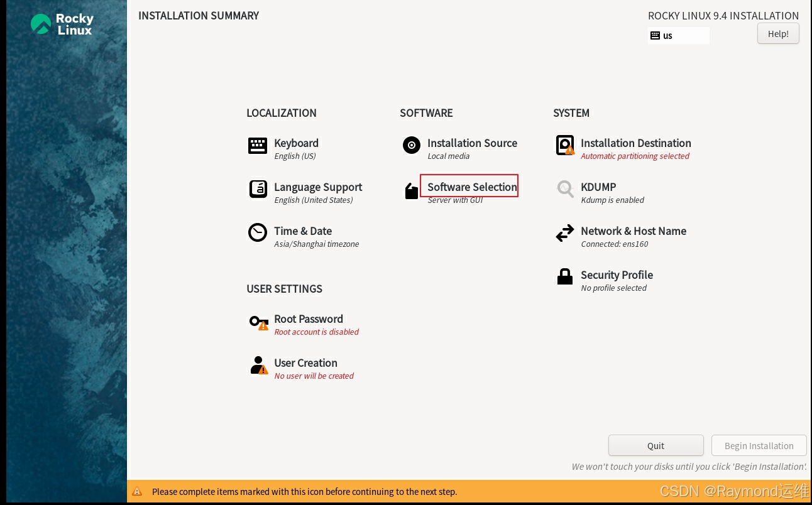Click 'No user will be created' text

(x=314, y=376)
